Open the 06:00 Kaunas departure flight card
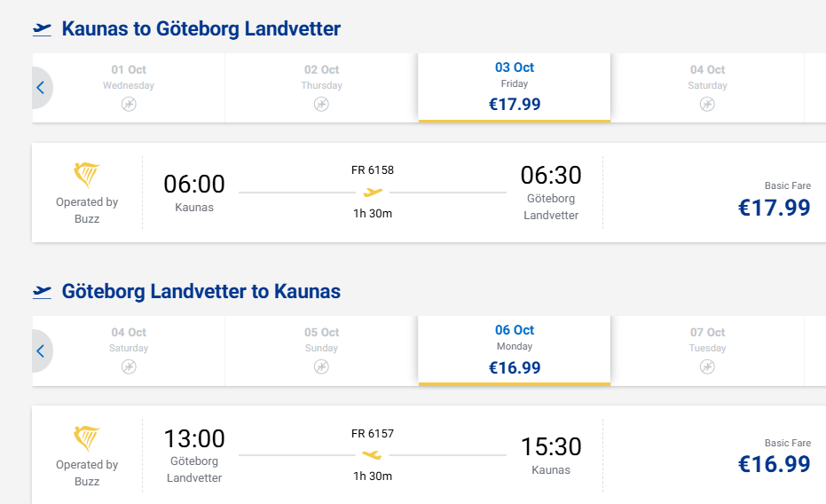The height and width of the screenshot is (504, 826). click(x=429, y=193)
